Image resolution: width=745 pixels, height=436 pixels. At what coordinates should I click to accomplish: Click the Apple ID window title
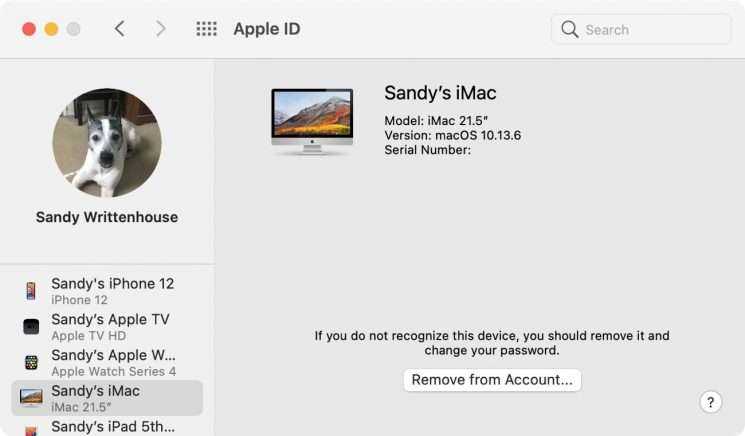click(267, 29)
